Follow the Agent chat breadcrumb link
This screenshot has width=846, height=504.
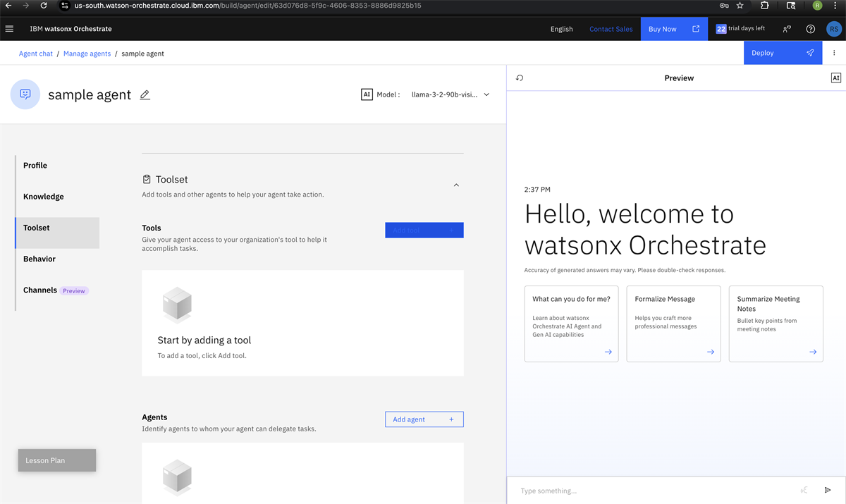click(36, 54)
